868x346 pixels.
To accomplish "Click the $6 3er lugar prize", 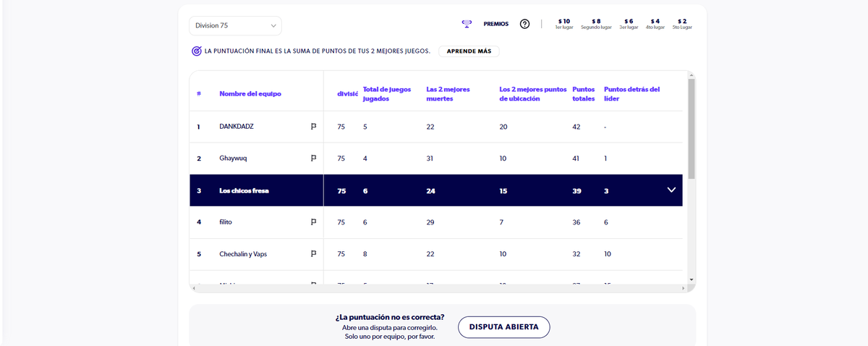I will point(629,24).
